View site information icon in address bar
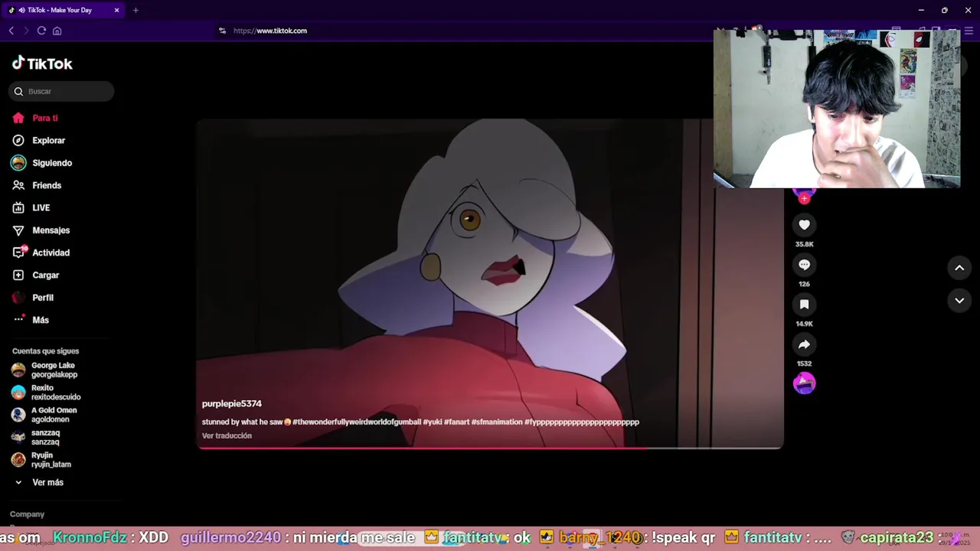This screenshot has height=551, width=980. coord(222,31)
